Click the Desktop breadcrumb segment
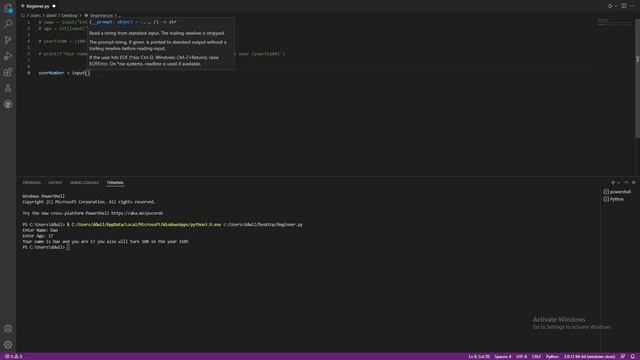 pos(69,16)
